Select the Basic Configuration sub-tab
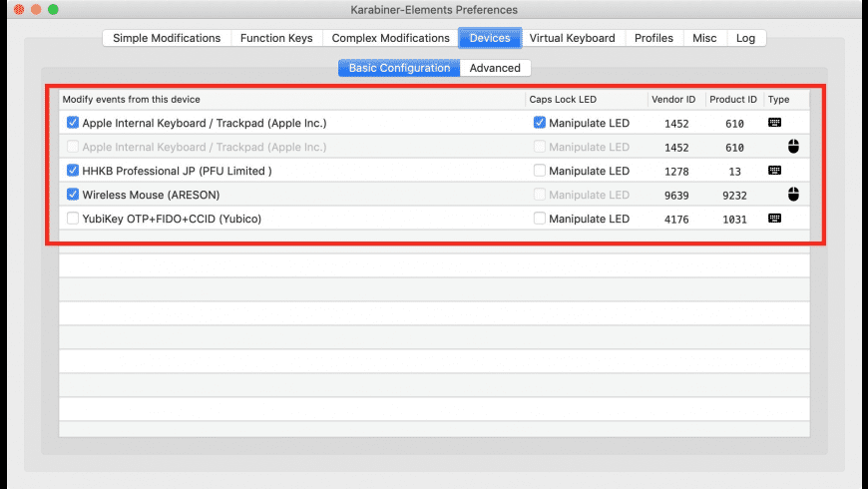868x489 pixels. pos(399,68)
